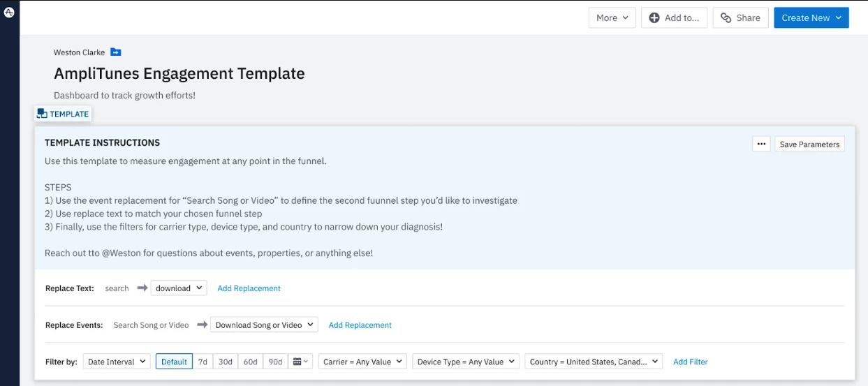Choose the 90d date range

pos(275,362)
